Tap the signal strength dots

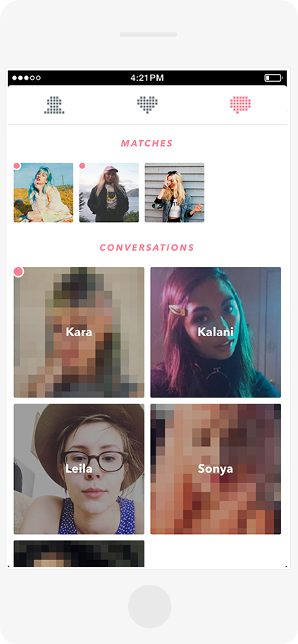point(26,78)
